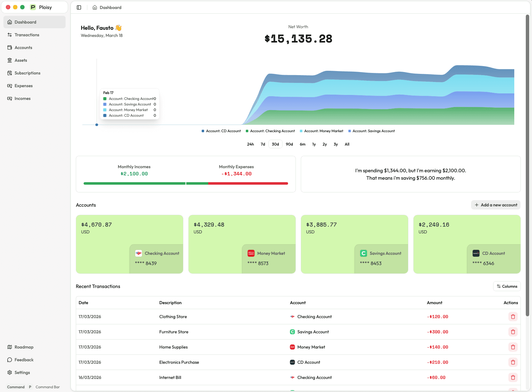The width and height of the screenshot is (532, 392).
Task: Click the Ploisy app logo
Action: coord(33,7)
